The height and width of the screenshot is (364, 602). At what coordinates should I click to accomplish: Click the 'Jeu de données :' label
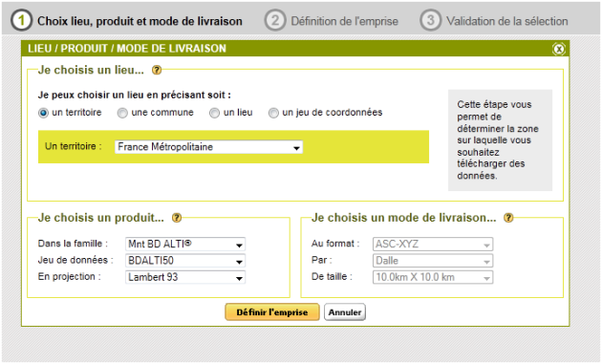pos(75,260)
